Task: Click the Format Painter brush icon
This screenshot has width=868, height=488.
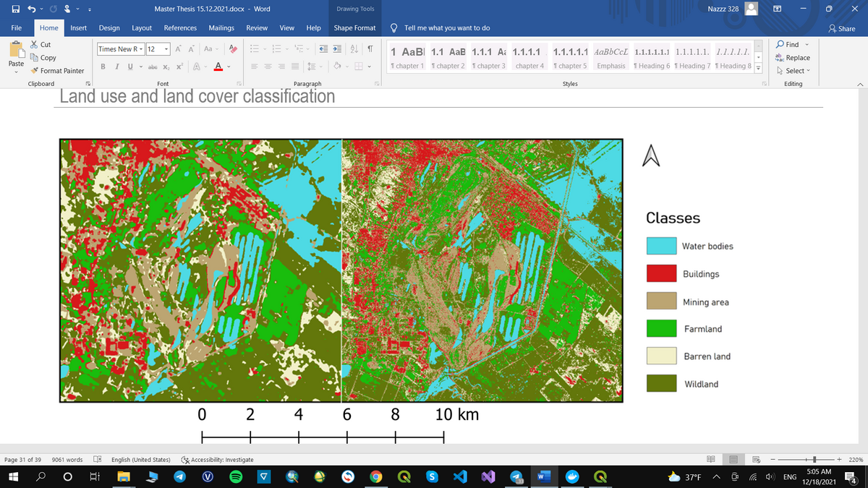Action: (x=35, y=71)
